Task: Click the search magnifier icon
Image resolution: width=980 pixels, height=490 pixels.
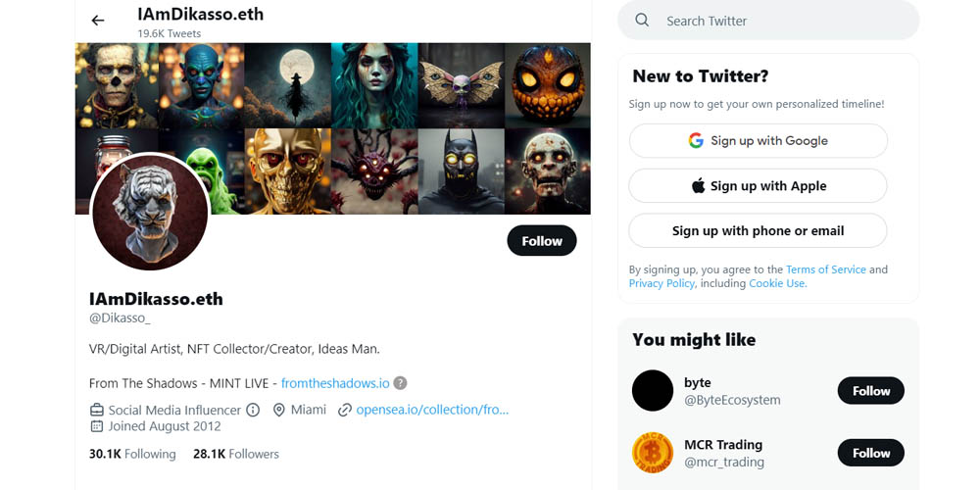Action: pyautogui.click(x=642, y=20)
